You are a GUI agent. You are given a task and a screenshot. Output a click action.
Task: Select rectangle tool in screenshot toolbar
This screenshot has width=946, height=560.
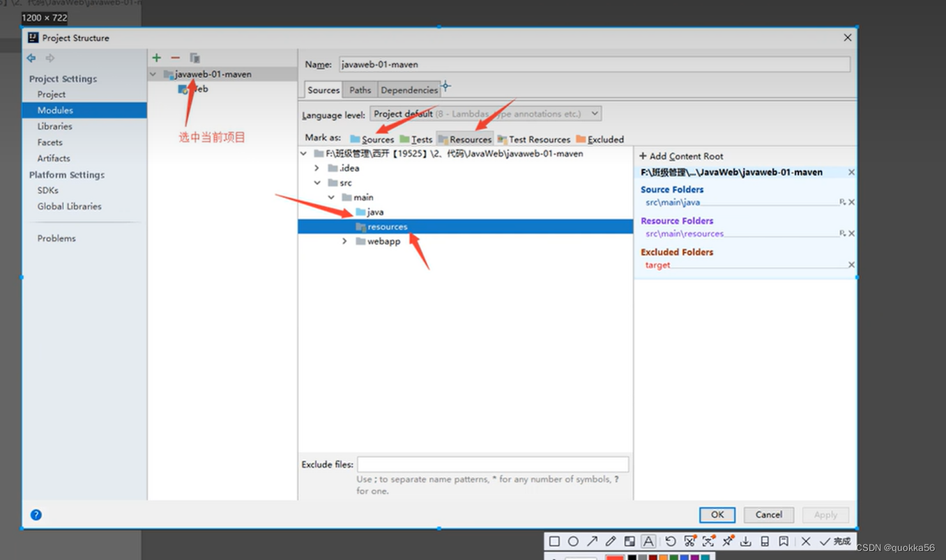click(554, 541)
